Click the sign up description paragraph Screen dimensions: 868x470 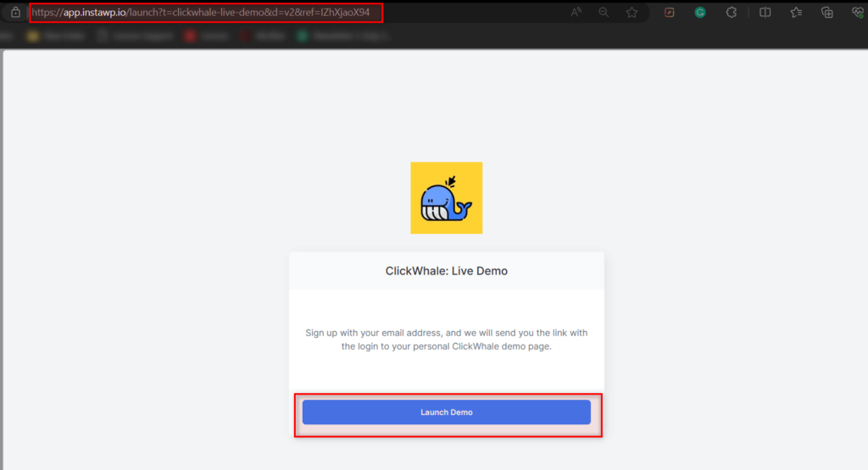coord(446,340)
